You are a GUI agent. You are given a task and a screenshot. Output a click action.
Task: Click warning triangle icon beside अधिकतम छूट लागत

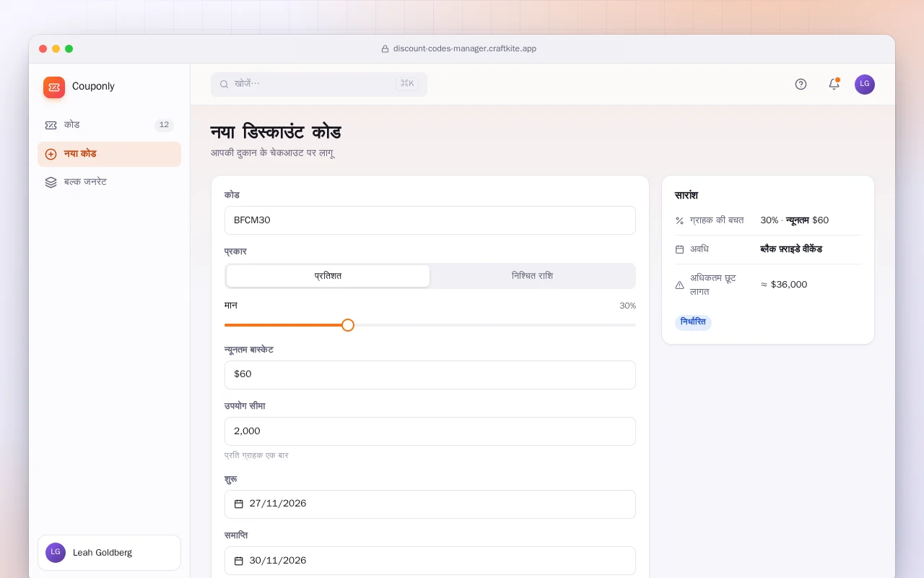point(679,285)
